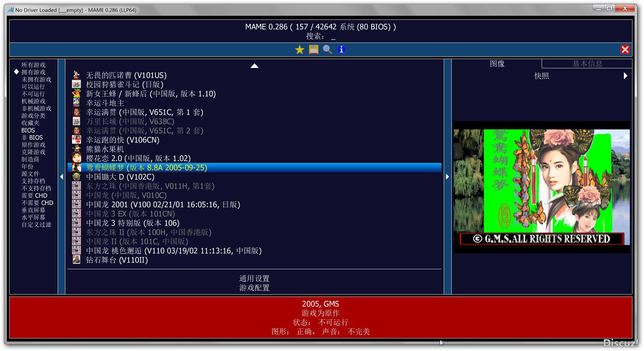Image resolution: width=644 pixels, height=351 pixels.
Task: Switch to next image type after 快照
Action: pos(625,76)
